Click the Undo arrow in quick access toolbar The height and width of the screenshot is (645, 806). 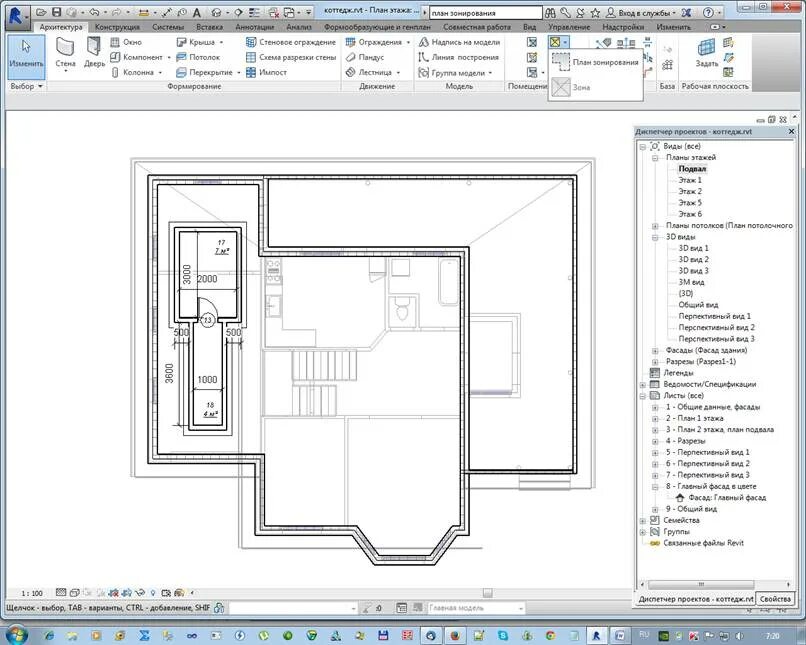click(x=94, y=12)
